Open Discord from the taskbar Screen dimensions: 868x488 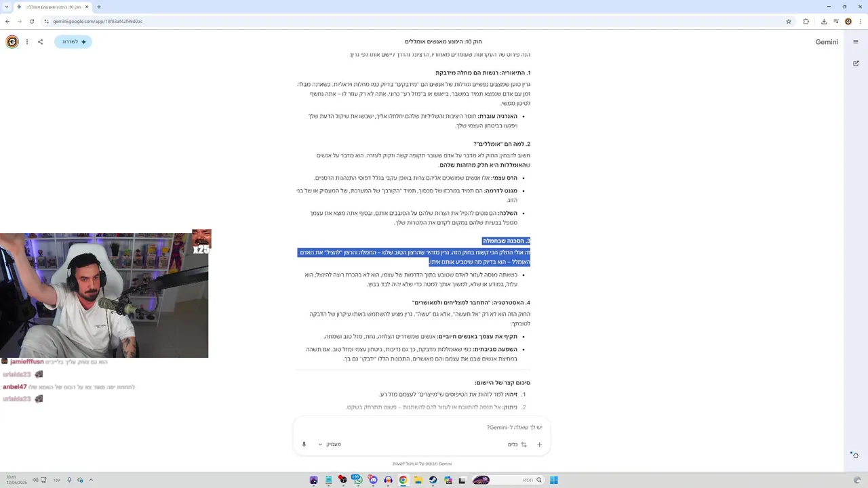(373, 480)
